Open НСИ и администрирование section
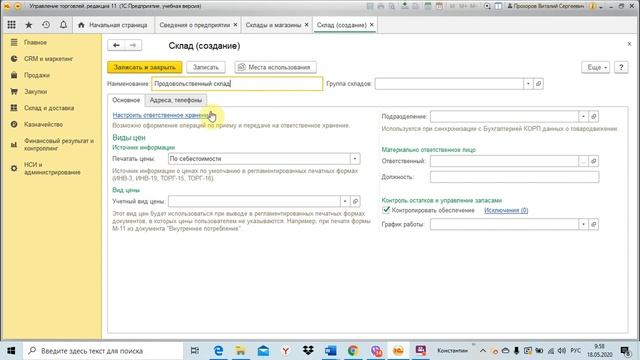 click(x=52, y=168)
